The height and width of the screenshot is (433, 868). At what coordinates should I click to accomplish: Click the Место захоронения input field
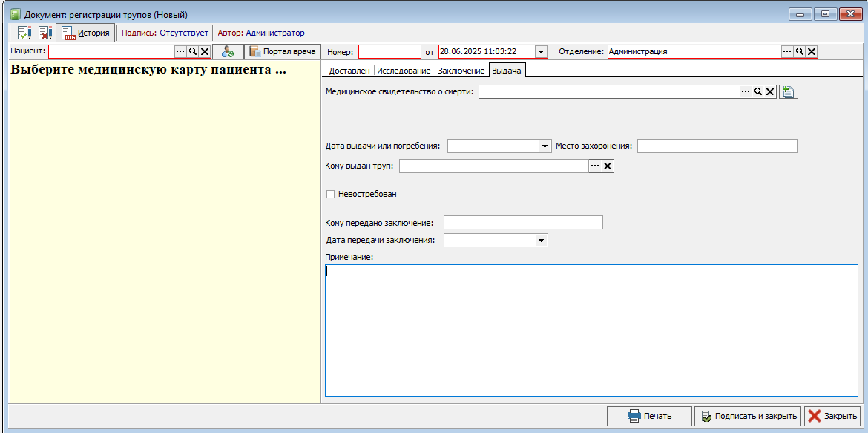point(717,146)
